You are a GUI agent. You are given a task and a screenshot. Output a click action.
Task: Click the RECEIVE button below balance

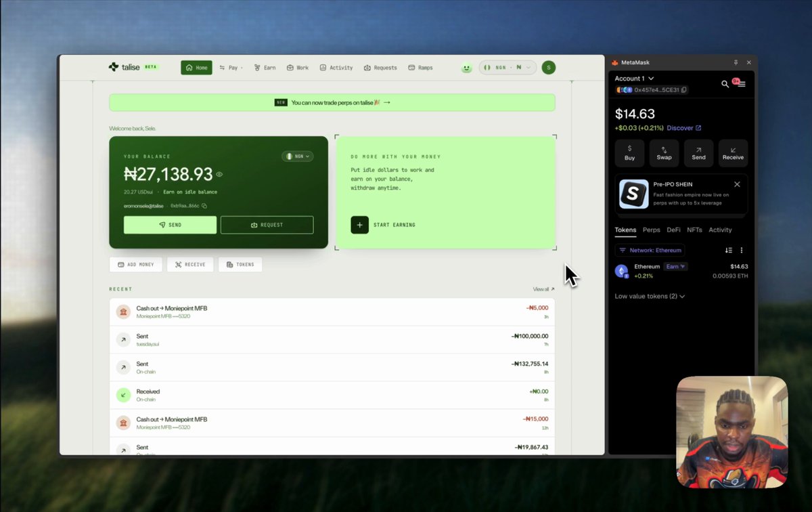pos(190,265)
